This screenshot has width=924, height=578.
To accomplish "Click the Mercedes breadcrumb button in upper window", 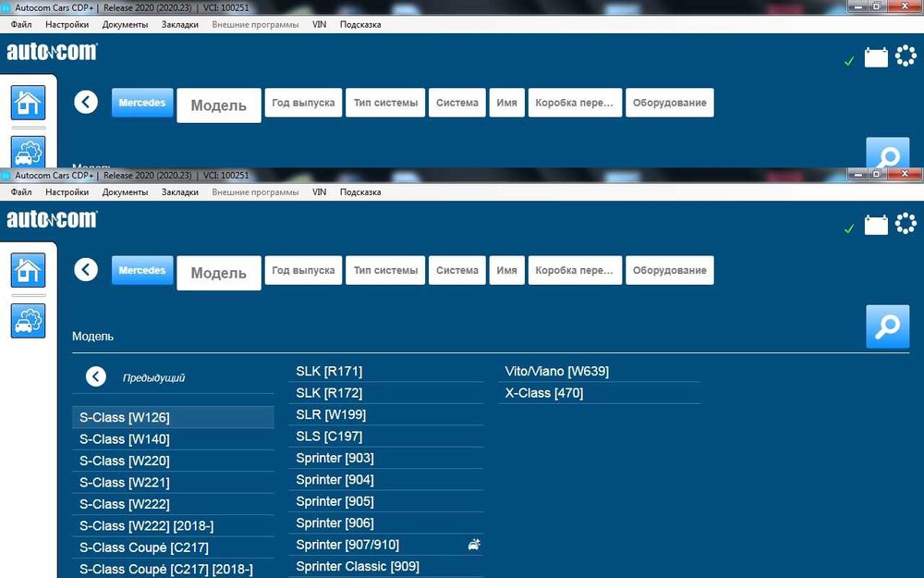I will point(142,103).
